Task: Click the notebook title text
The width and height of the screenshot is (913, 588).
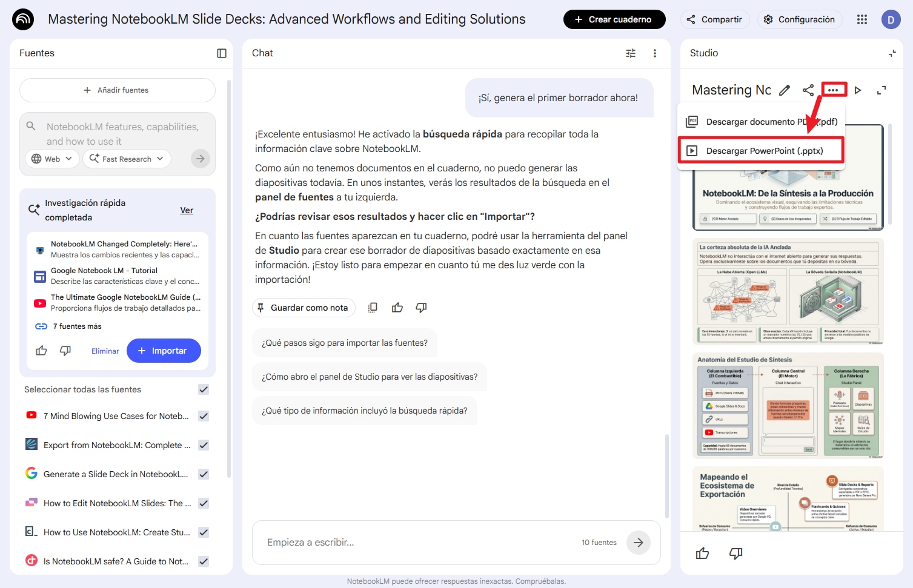Action: point(287,19)
